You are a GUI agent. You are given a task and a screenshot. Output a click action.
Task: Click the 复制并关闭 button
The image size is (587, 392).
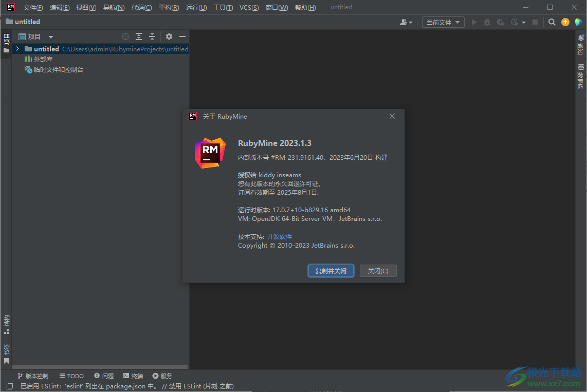click(x=331, y=271)
